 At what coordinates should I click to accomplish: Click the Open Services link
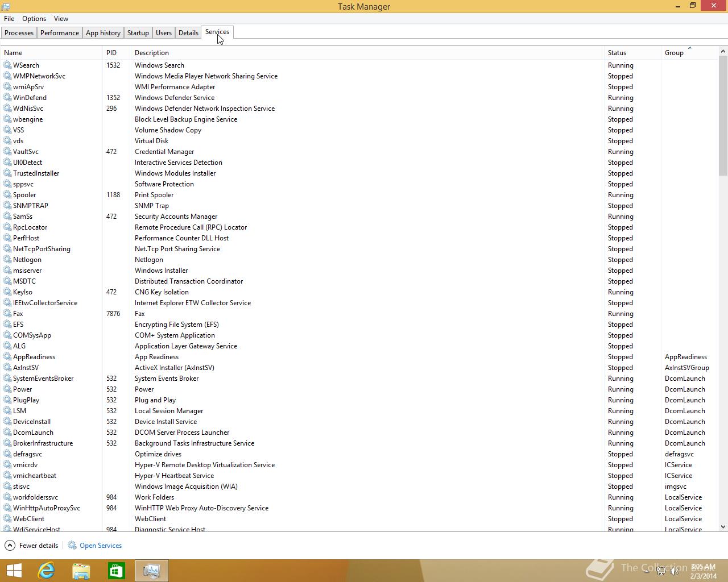(x=101, y=546)
